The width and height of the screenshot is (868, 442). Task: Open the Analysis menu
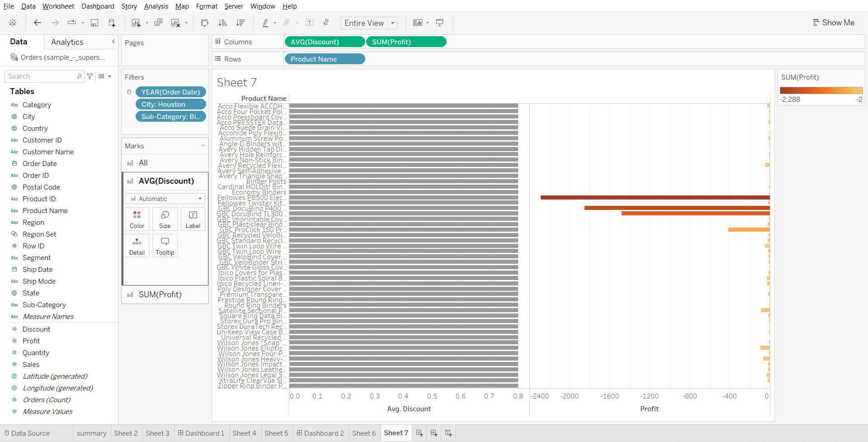tap(156, 6)
